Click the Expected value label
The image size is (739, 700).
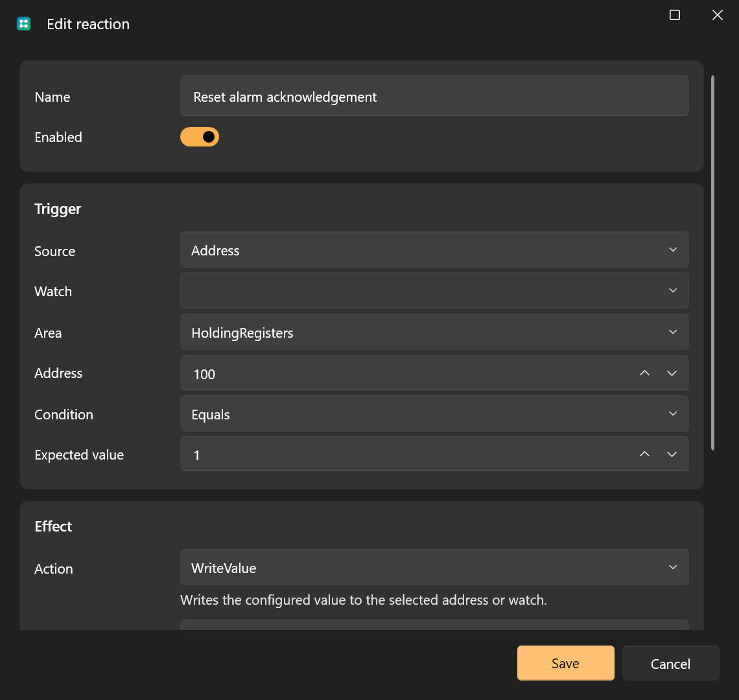pyautogui.click(x=79, y=455)
